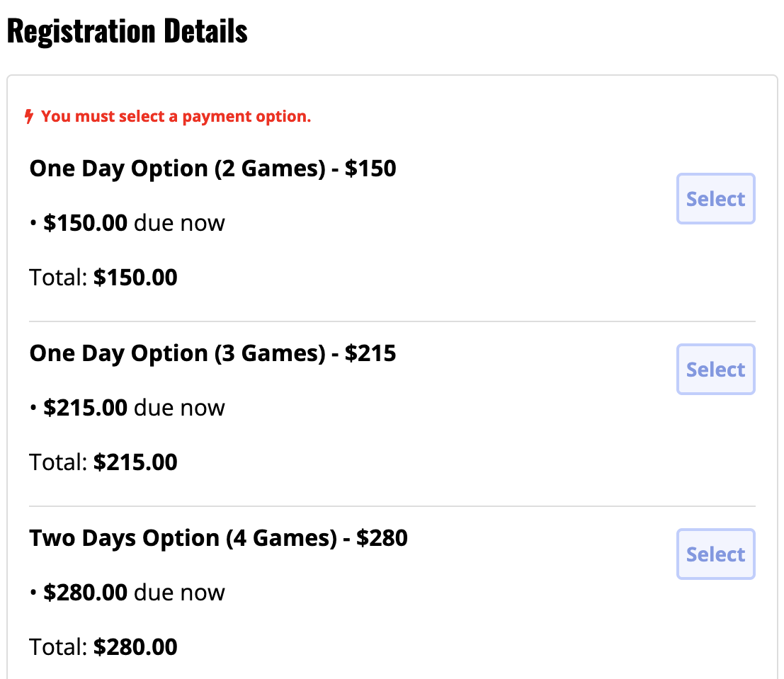Image resolution: width=784 pixels, height=679 pixels.
Task: Click the 'Total: $150.00' text
Action: [x=103, y=278]
